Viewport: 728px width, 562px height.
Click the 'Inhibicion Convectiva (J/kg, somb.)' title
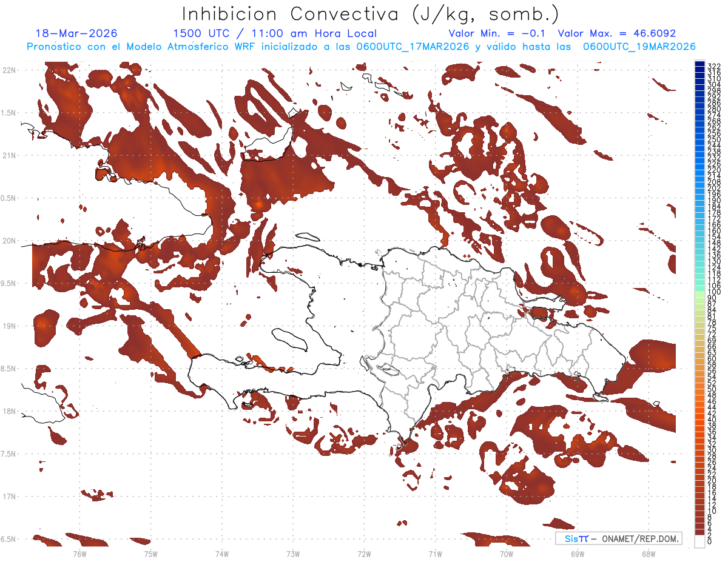coord(370,15)
